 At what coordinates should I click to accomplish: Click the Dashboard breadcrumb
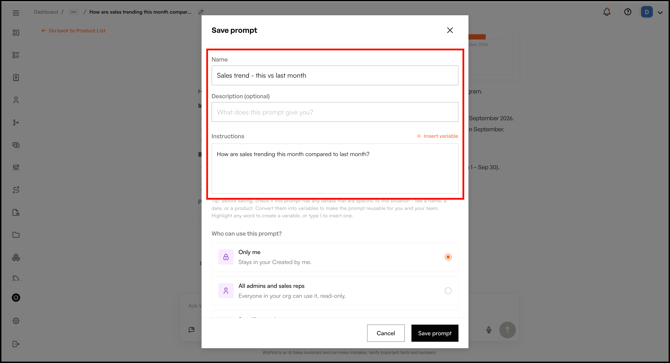click(46, 12)
